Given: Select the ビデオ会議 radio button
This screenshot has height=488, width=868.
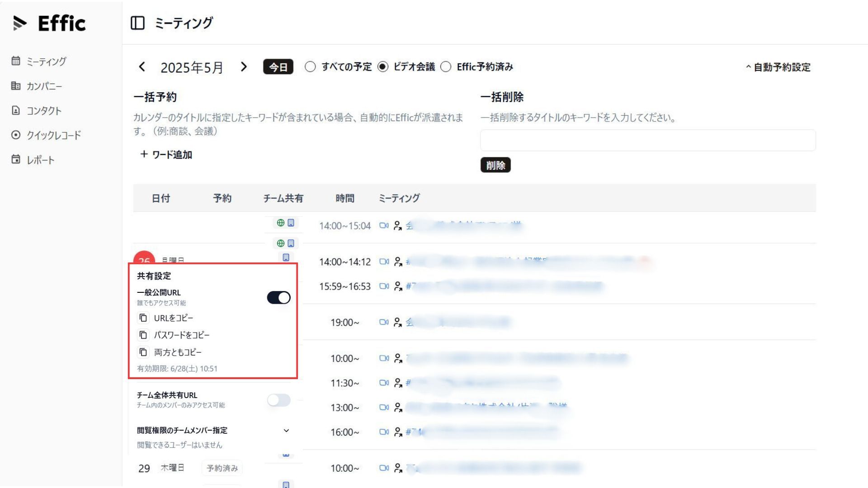Looking at the screenshot, I should [383, 67].
